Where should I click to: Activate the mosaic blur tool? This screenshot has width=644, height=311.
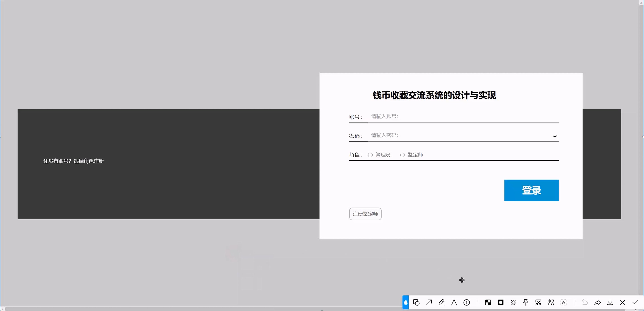(x=488, y=302)
